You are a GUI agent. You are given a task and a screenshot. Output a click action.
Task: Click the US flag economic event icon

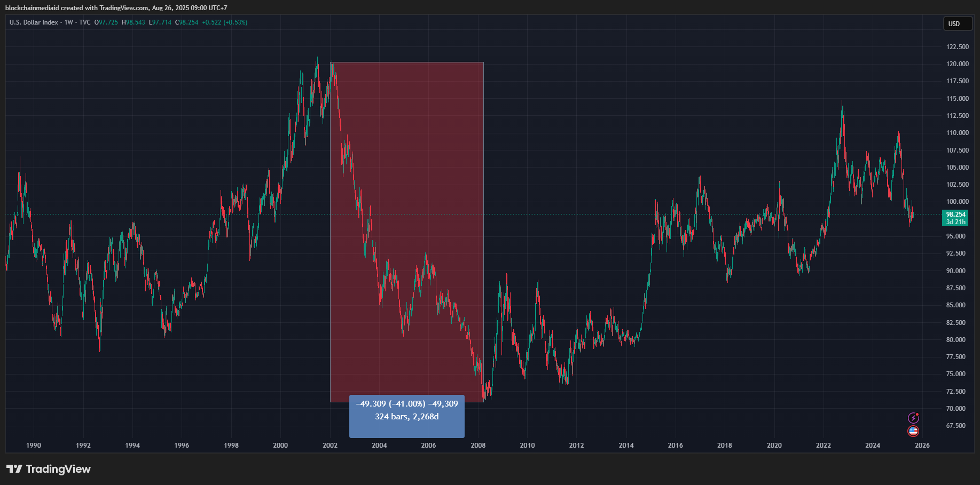[x=913, y=431]
